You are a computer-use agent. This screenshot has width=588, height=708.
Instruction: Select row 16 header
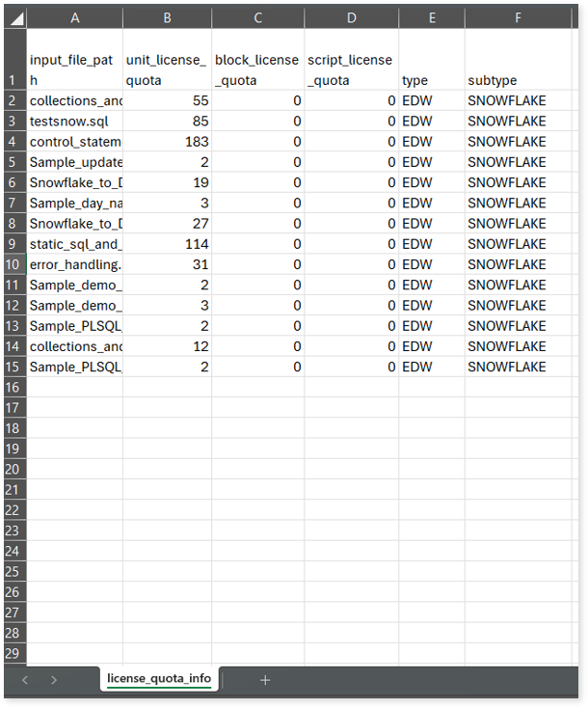tap(13, 387)
